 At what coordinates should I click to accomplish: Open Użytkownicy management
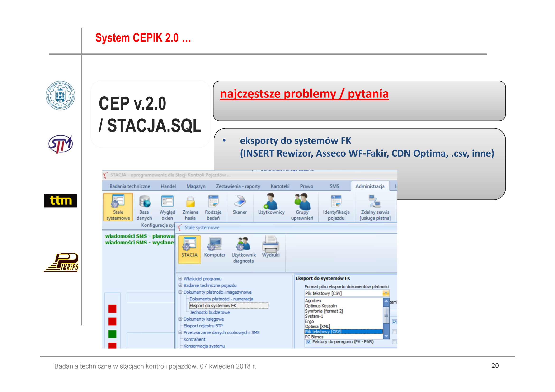point(271,204)
